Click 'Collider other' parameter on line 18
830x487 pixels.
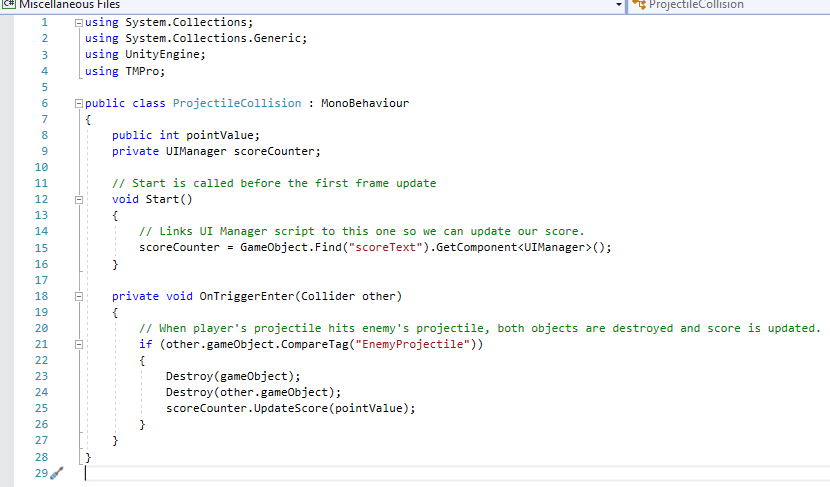point(348,296)
